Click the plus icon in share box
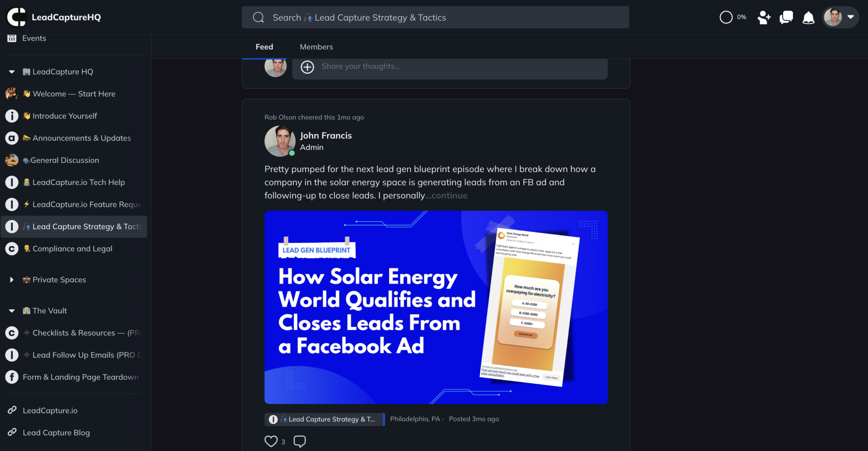 pyautogui.click(x=307, y=67)
